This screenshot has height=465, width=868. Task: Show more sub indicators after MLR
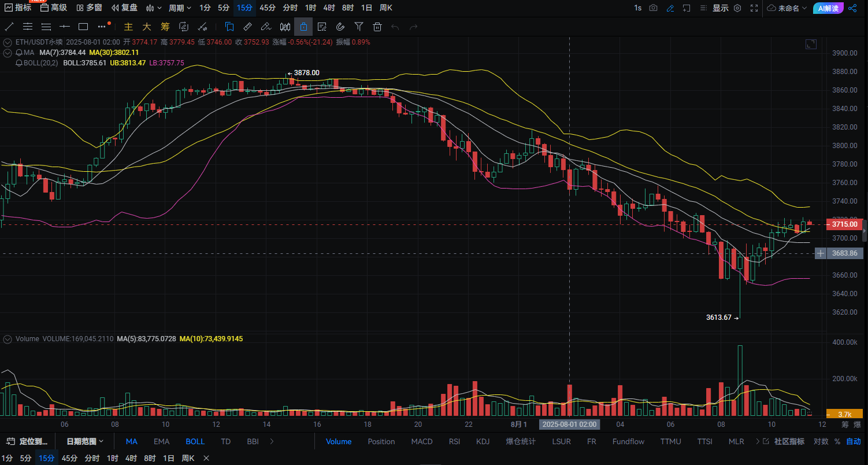(x=758, y=441)
